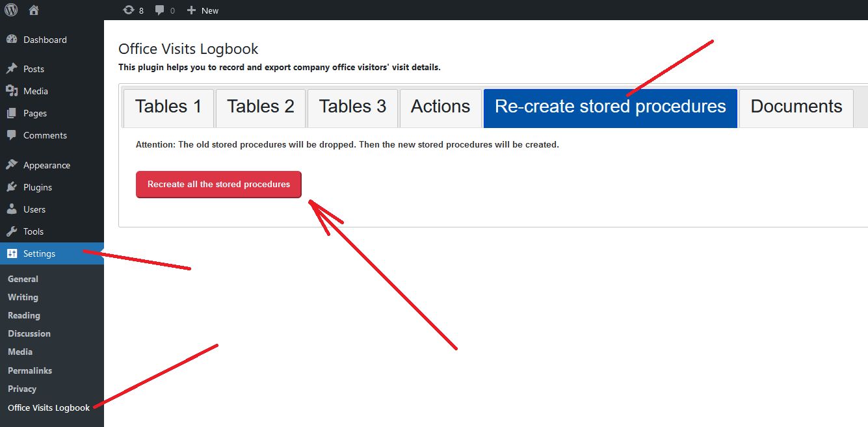The image size is (868, 427).
Task: Open the site home icon
Action: coord(34,10)
